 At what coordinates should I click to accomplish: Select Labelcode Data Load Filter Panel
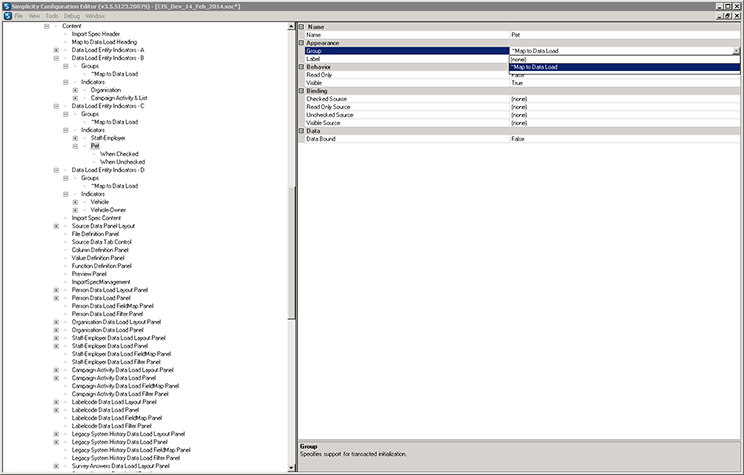(112, 426)
